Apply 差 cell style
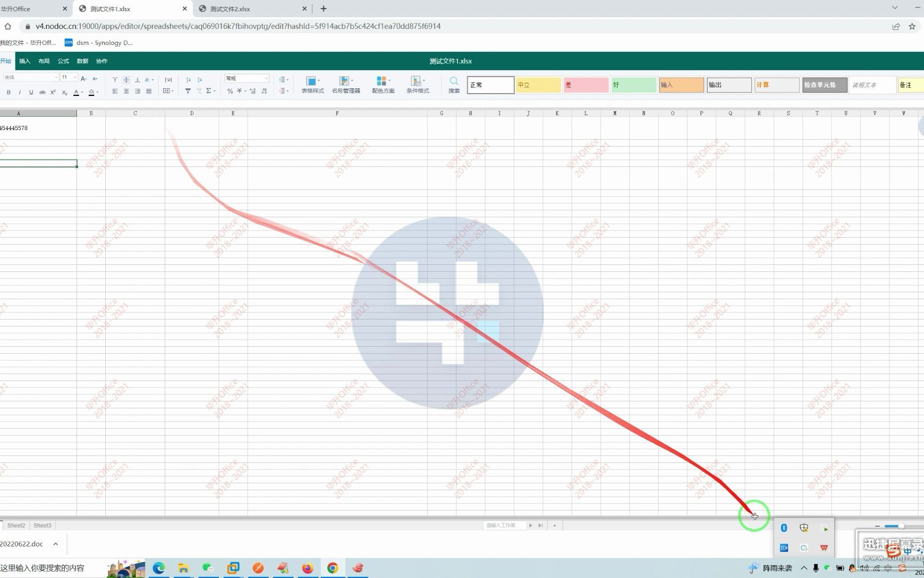The image size is (924, 578). (x=586, y=85)
